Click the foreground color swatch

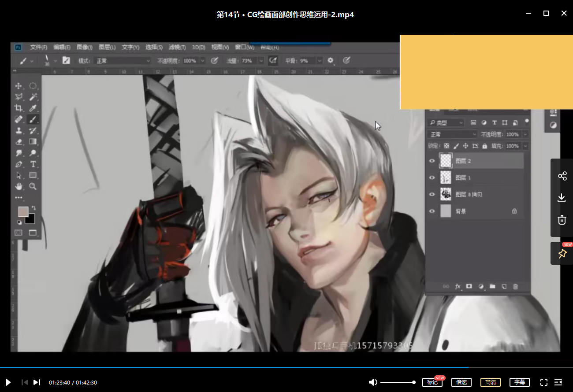(x=23, y=211)
